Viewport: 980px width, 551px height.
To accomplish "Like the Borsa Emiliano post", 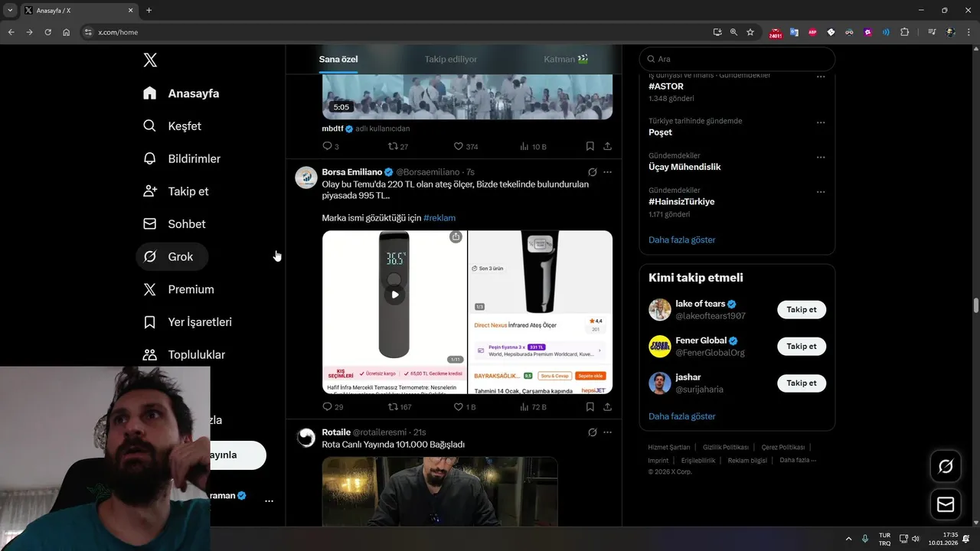I will click(x=459, y=407).
